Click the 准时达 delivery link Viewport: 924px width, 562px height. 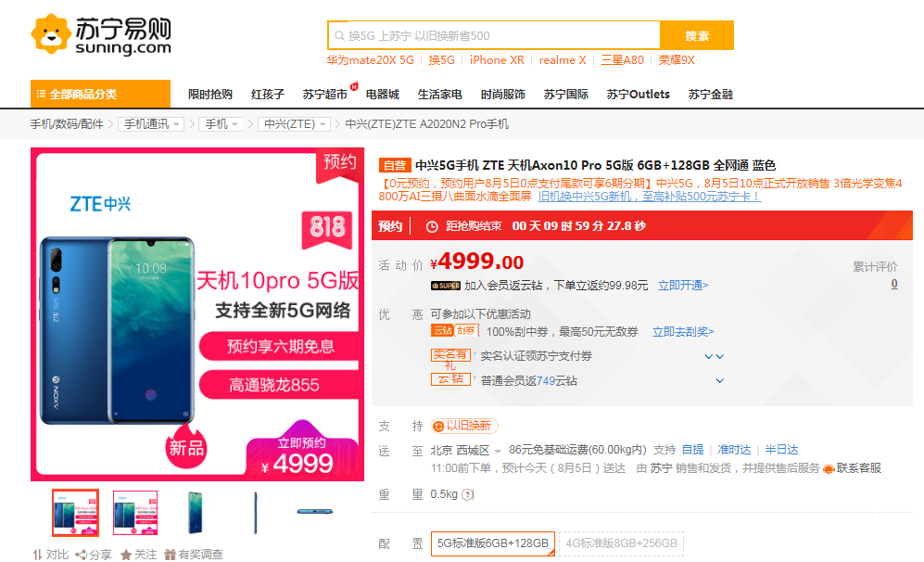pyautogui.click(x=734, y=450)
